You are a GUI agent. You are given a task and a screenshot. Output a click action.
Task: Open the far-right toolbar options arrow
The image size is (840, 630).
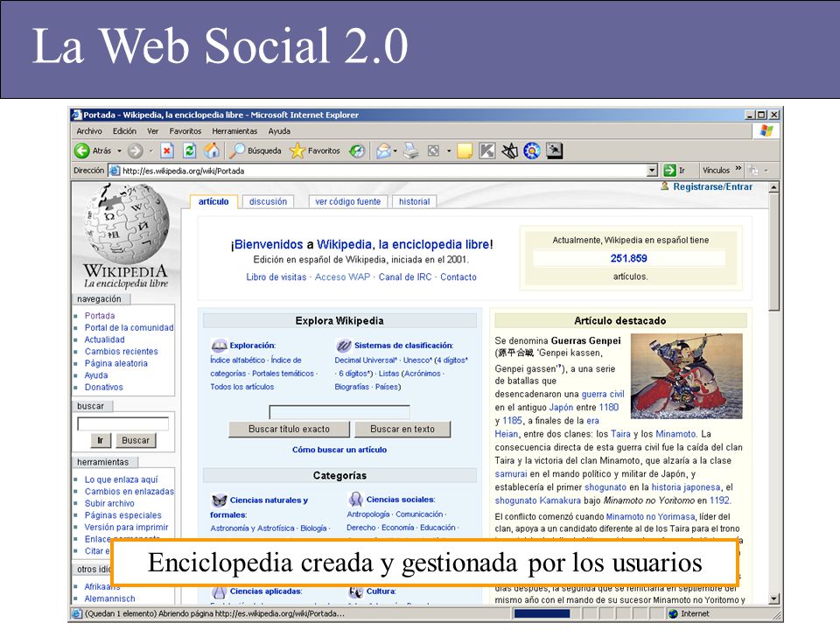(766, 171)
